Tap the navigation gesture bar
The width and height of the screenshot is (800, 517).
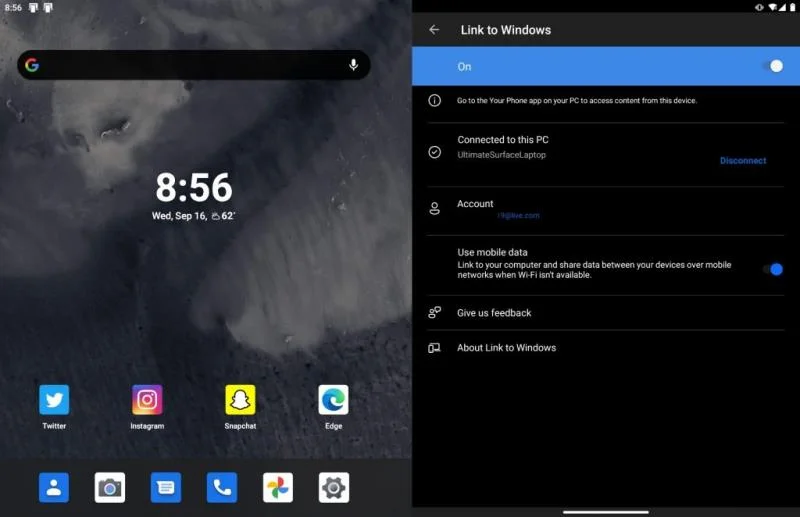point(606,512)
